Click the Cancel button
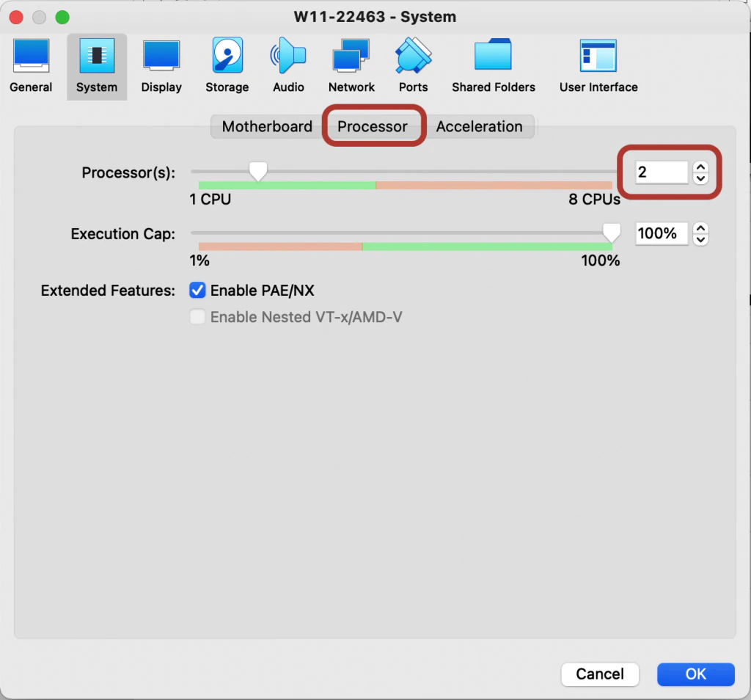This screenshot has width=751, height=700. pos(600,674)
